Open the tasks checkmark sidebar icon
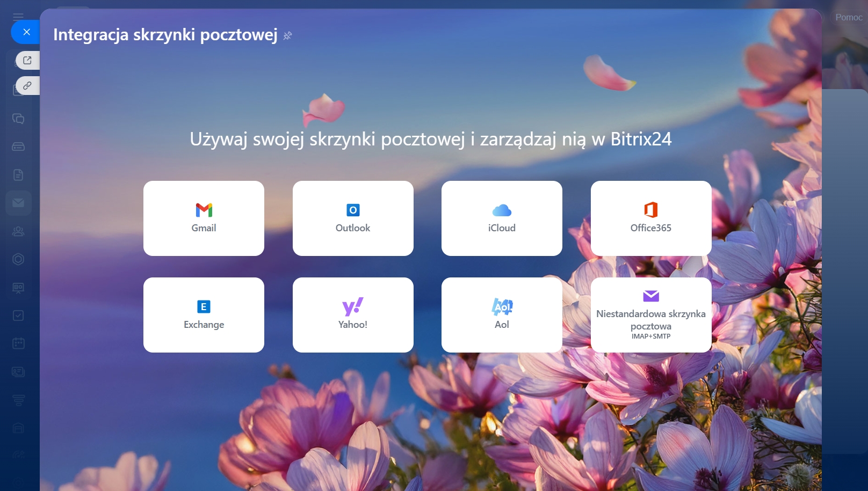Screen dimensions: 868x491 tap(18, 316)
